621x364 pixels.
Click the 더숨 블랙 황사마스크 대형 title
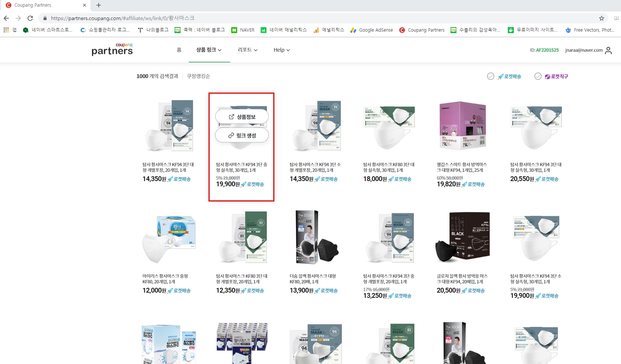[313, 279]
